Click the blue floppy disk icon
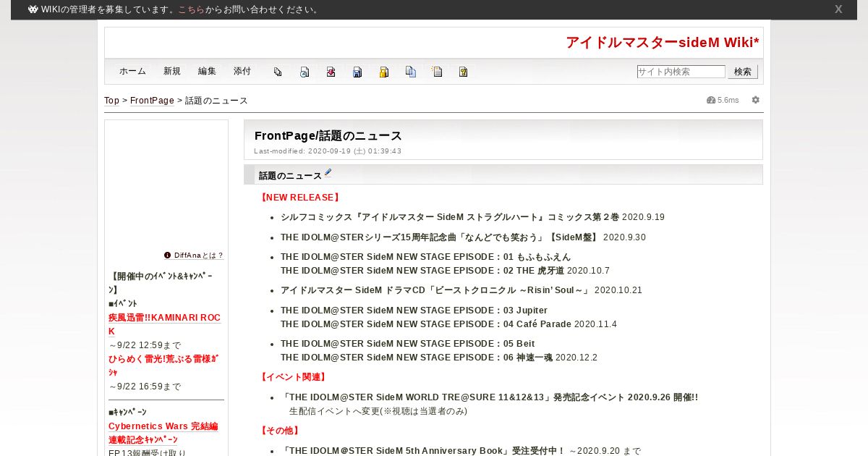 pos(357,72)
